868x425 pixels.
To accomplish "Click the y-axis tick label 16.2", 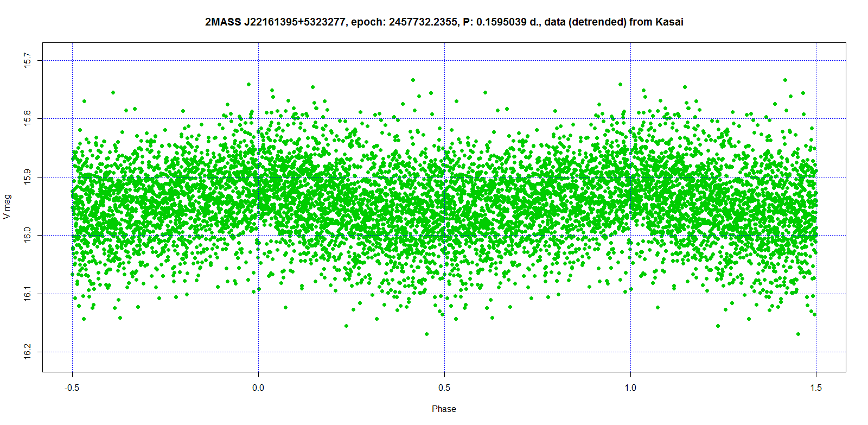I will [x=27, y=352].
